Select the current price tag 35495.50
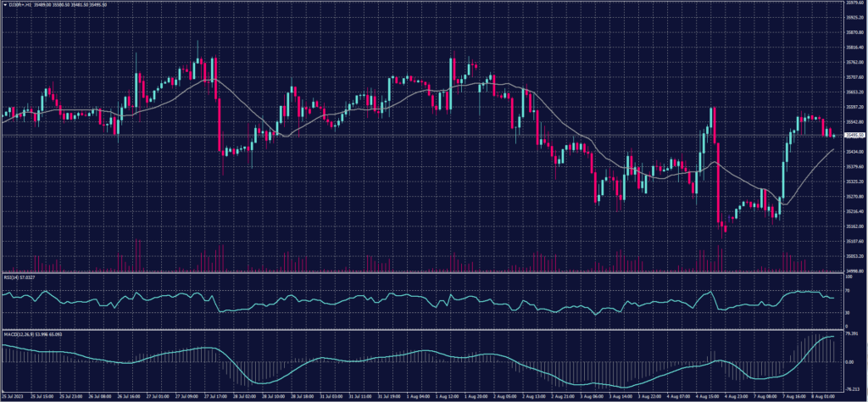This screenshot has width=868, height=402. pyautogui.click(x=851, y=135)
